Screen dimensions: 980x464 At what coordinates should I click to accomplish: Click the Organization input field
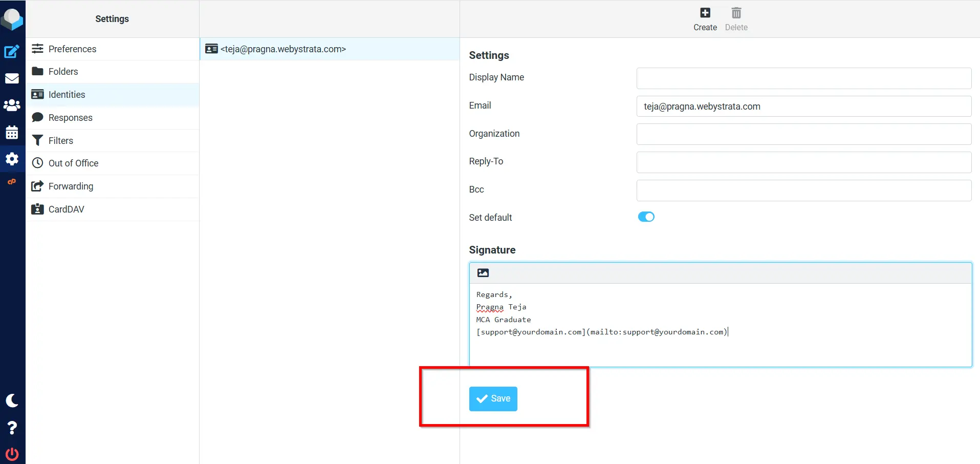(x=804, y=134)
